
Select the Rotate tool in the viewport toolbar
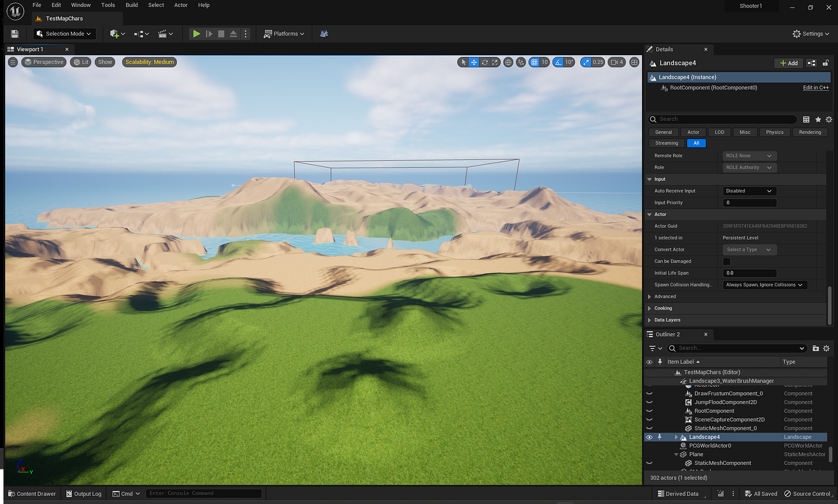click(x=484, y=62)
